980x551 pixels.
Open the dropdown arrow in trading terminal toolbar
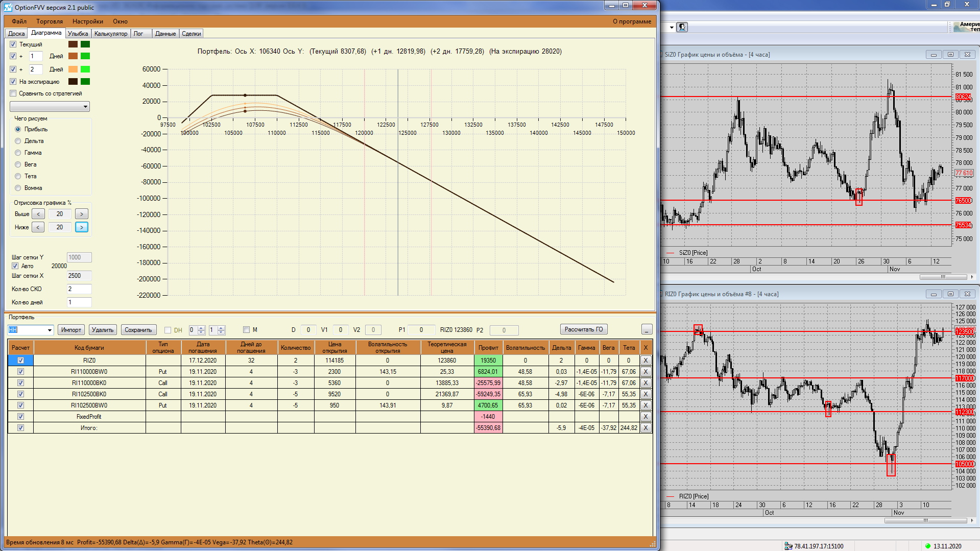tap(672, 28)
